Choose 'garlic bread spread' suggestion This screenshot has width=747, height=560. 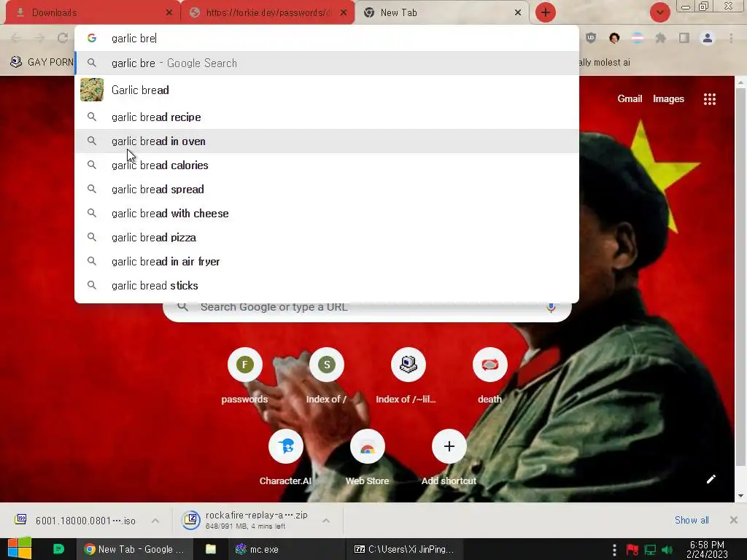tap(327, 190)
